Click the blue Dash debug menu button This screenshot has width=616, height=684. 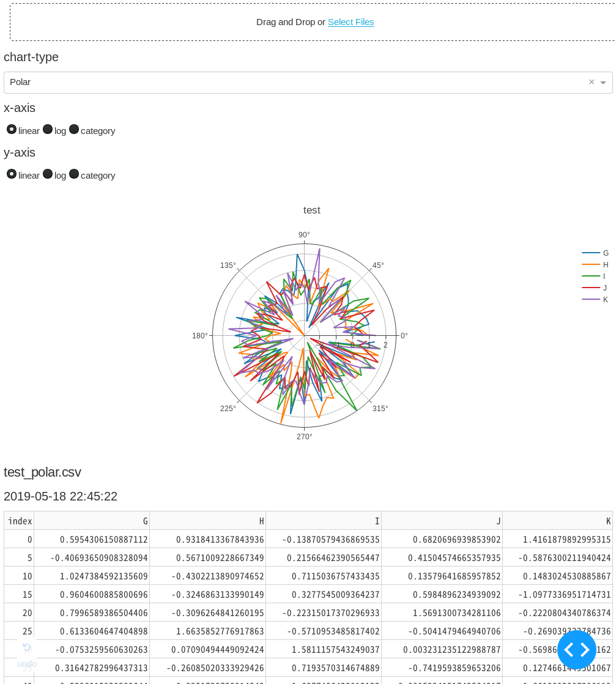point(577,650)
